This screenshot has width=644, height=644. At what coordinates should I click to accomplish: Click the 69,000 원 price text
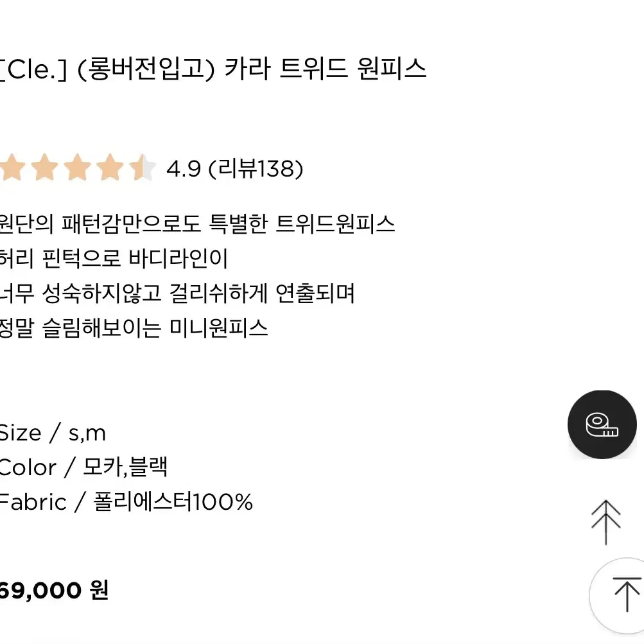point(54,591)
